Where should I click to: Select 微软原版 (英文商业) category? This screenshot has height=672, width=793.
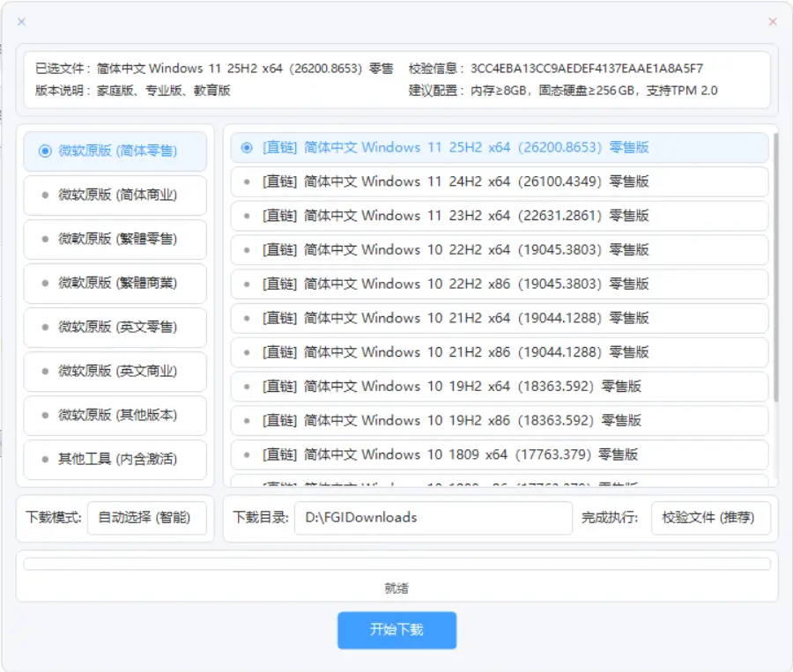tap(115, 371)
